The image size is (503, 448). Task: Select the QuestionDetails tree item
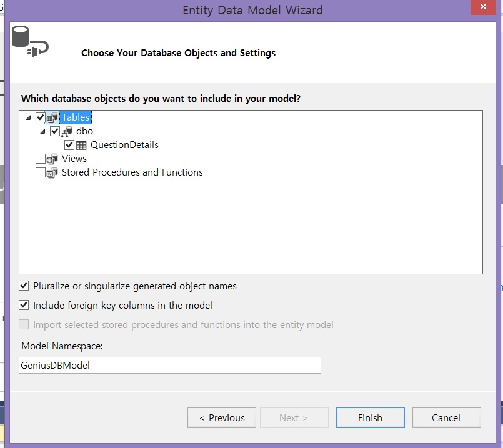pyautogui.click(x=124, y=145)
